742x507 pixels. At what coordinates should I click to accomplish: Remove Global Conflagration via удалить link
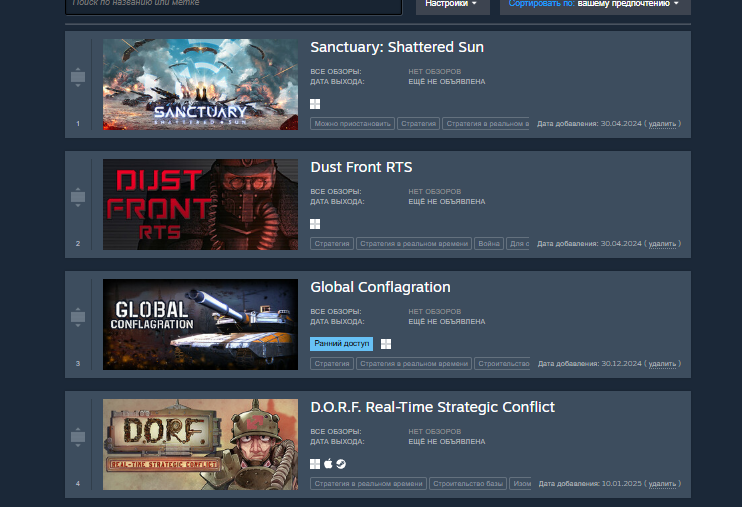(x=662, y=364)
